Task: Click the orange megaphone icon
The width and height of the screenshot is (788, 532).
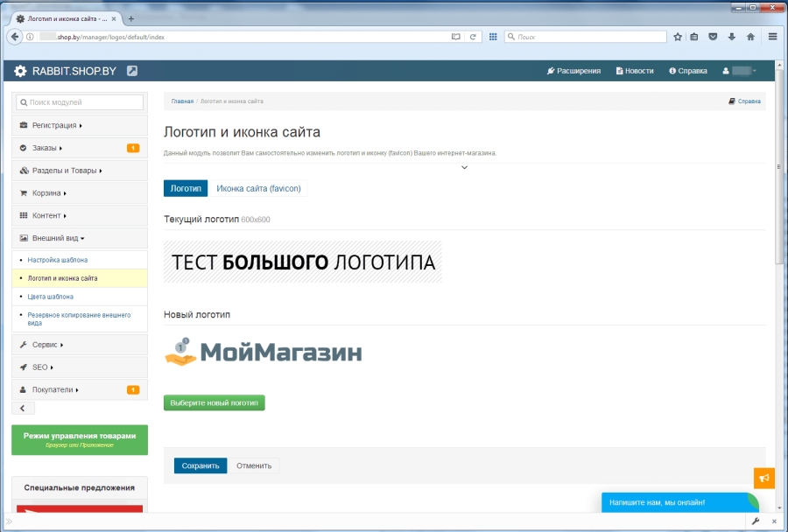Action: 764,478
